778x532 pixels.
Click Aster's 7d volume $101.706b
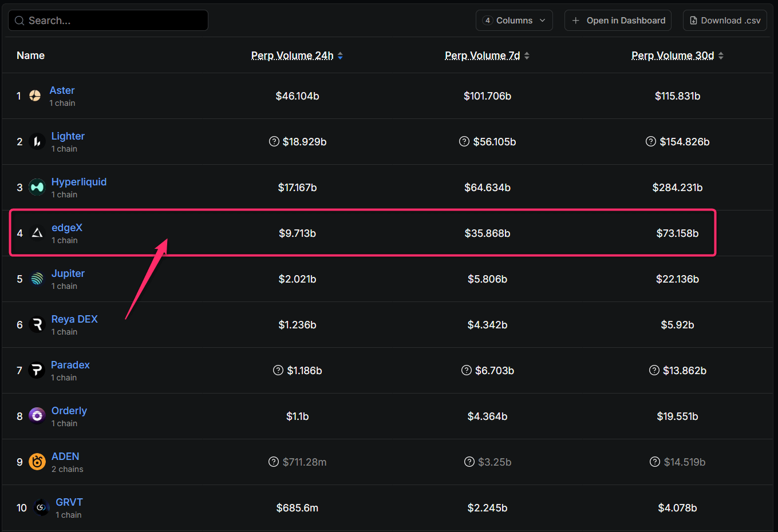pyautogui.click(x=488, y=96)
